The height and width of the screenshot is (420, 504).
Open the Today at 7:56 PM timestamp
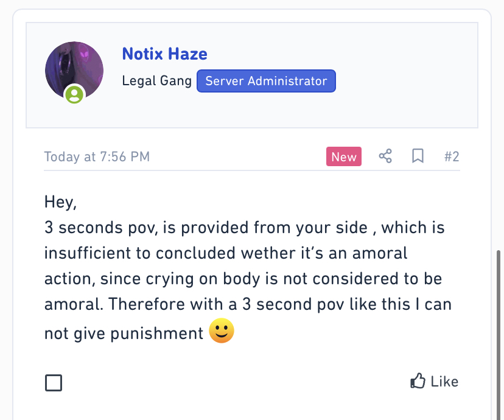point(97,157)
